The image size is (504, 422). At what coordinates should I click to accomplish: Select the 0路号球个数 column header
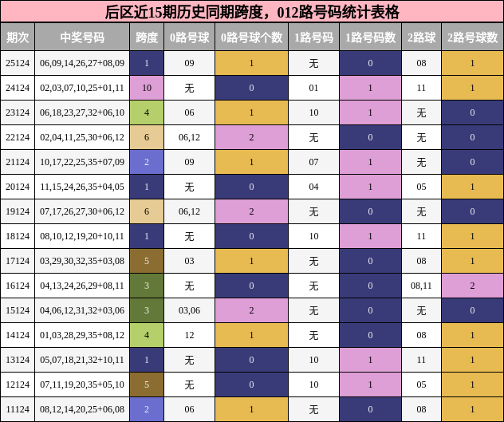pyautogui.click(x=251, y=37)
